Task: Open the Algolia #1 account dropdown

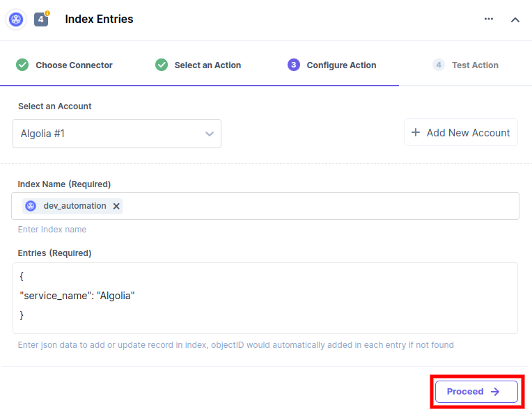Action: coord(117,134)
